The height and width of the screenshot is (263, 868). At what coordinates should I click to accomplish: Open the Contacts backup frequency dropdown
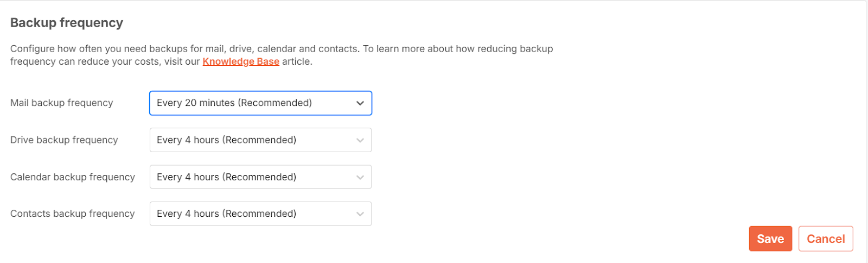tap(260, 214)
